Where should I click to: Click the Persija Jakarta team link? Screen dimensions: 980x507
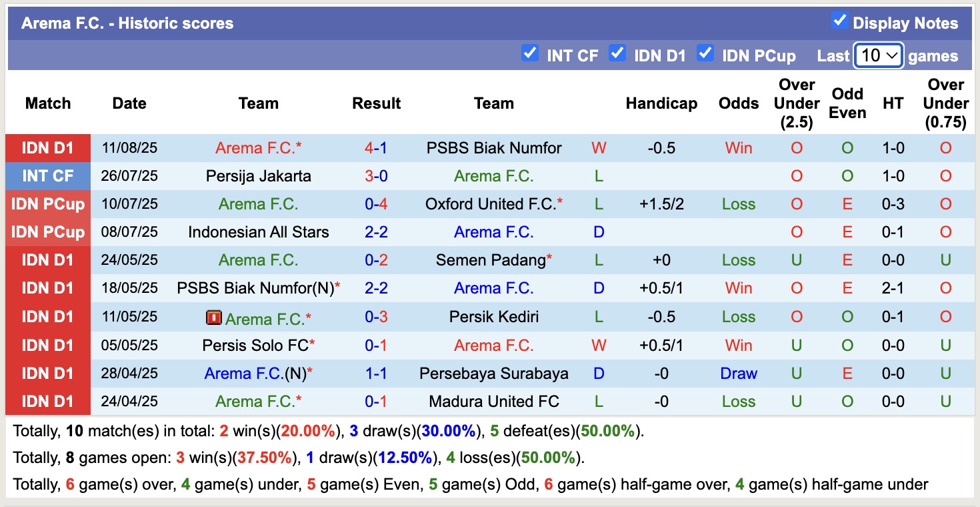[259, 176]
